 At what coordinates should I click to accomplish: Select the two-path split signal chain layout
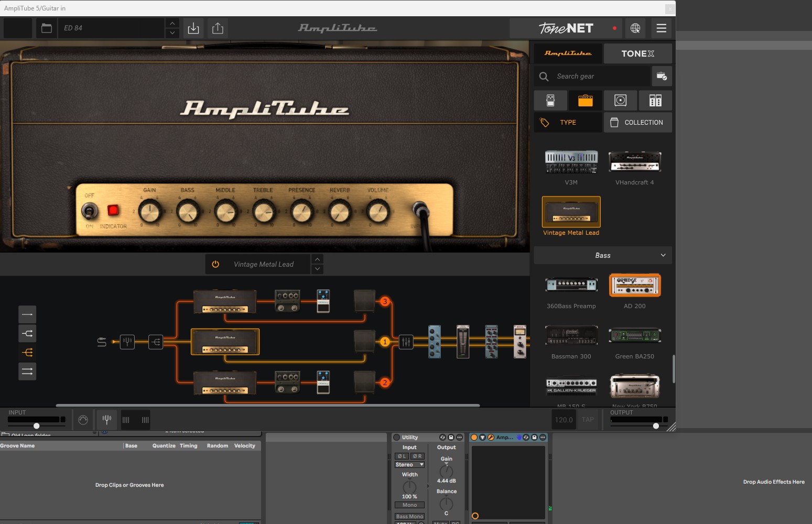pos(27,333)
